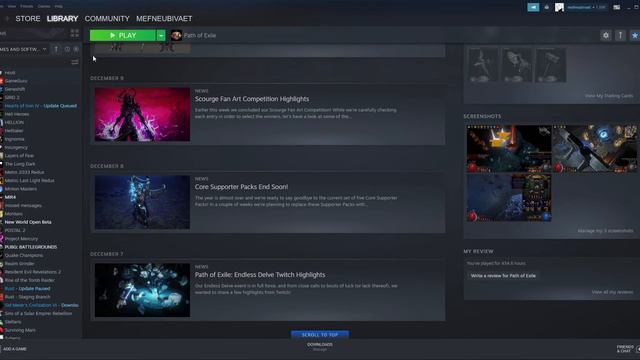
Task: Select HELLION in the game list
Action: tap(14, 122)
